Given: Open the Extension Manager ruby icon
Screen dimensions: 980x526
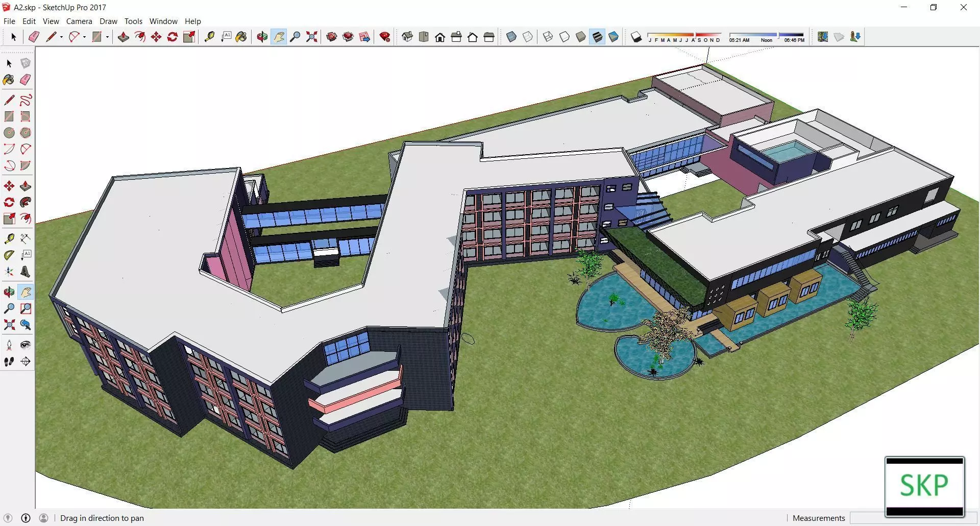Looking at the screenshot, I should (385, 37).
